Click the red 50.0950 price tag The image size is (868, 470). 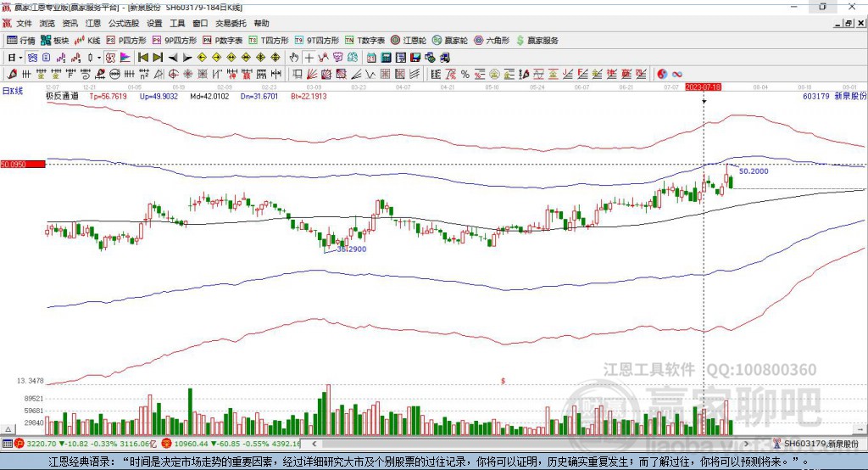[x=23, y=164]
